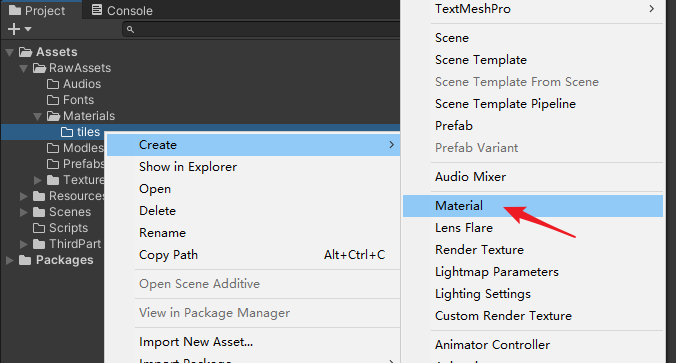Select the tiles folder icon
Screen dimensions: 676x363
tap(67, 132)
